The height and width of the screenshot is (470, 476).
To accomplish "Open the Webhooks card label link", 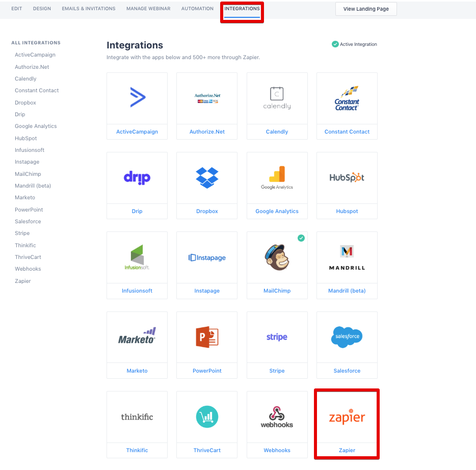I will pyautogui.click(x=277, y=450).
